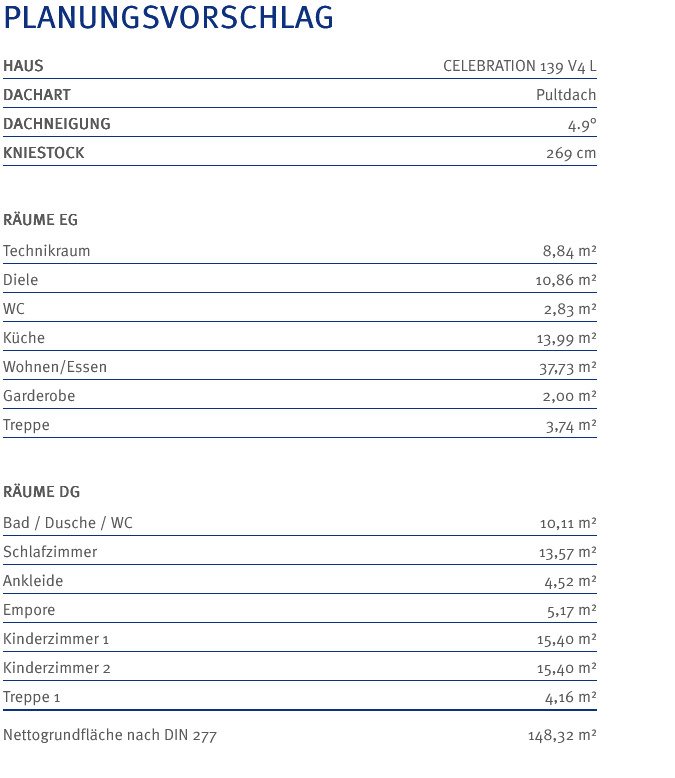Screen dimensions: 675x778
Task: Click the Kinderzimmer 2 row label
Action: (57, 668)
